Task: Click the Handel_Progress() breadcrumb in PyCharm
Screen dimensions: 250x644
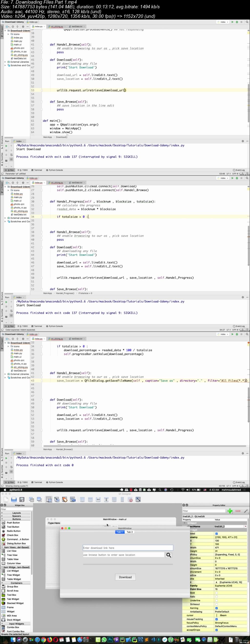Action: 65,293
